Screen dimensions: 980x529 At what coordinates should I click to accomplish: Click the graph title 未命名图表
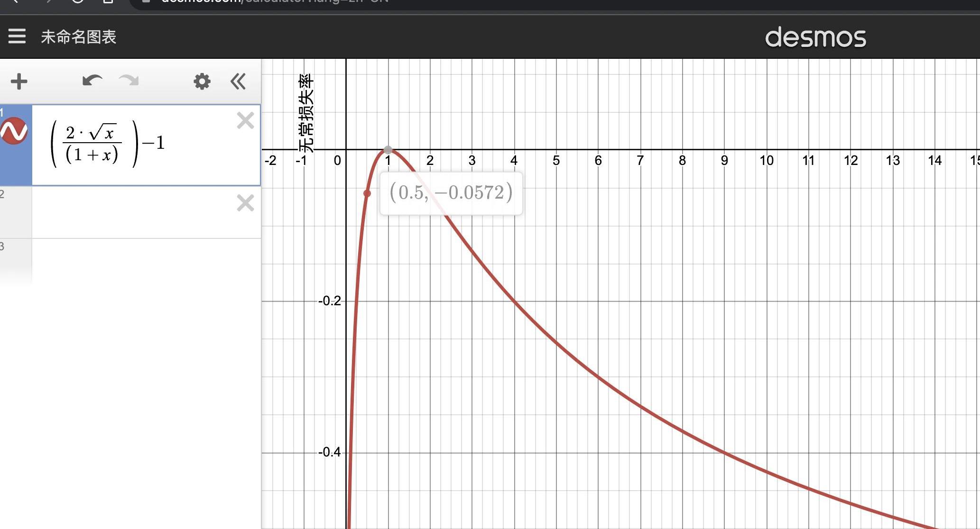point(79,37)
